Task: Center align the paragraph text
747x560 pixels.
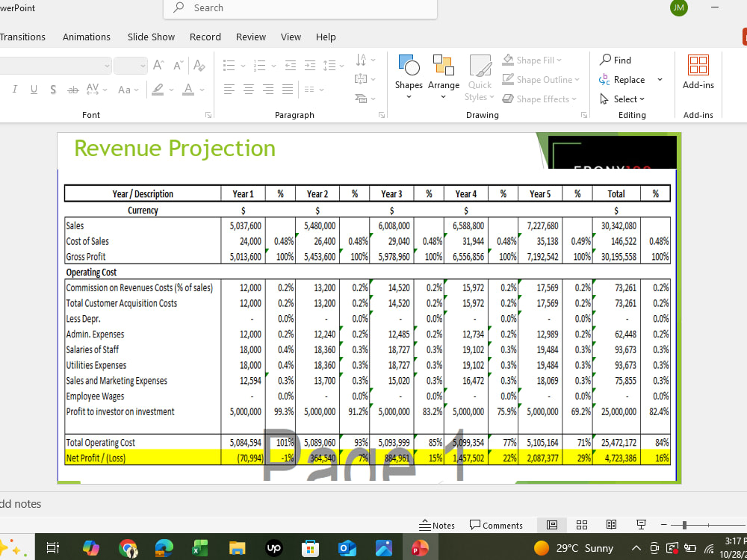Action: 249,89
